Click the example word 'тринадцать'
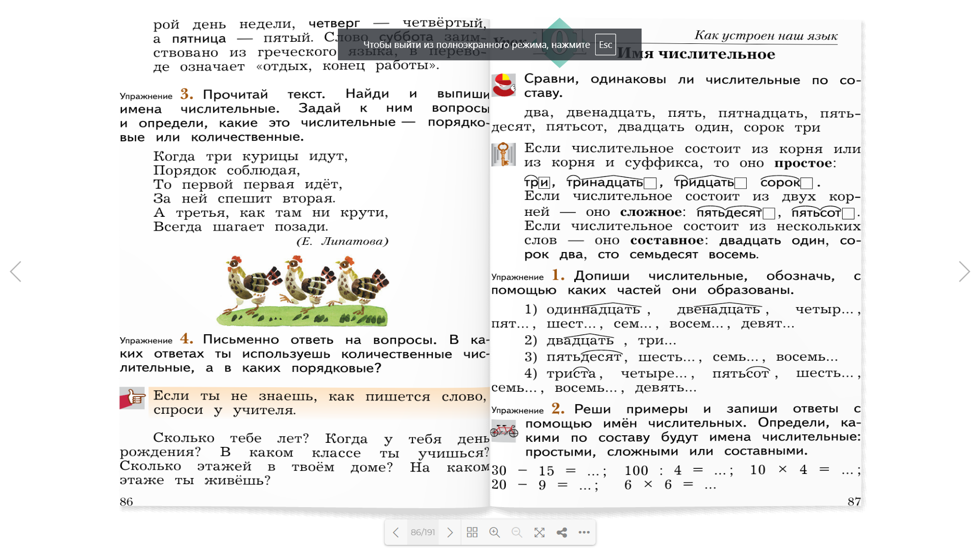The height and width of the screenshot is (551, 980). pyautogui.click(x=605, y=183)
